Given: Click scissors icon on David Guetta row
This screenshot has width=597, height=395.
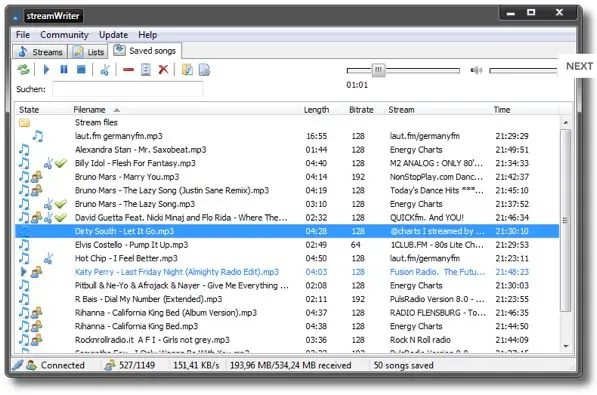Looking at the screenshot, I should click(x=48, y=218).
